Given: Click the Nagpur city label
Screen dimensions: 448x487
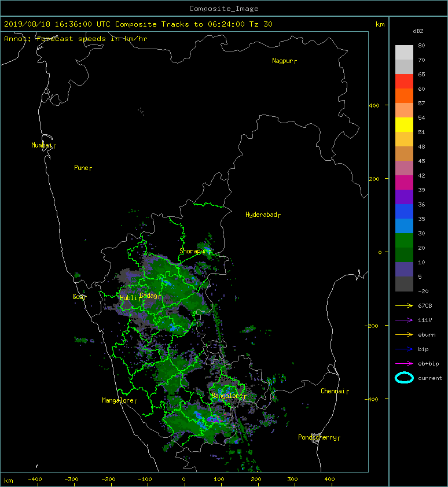Looking at the screenshot, I should tap(282, 61).
